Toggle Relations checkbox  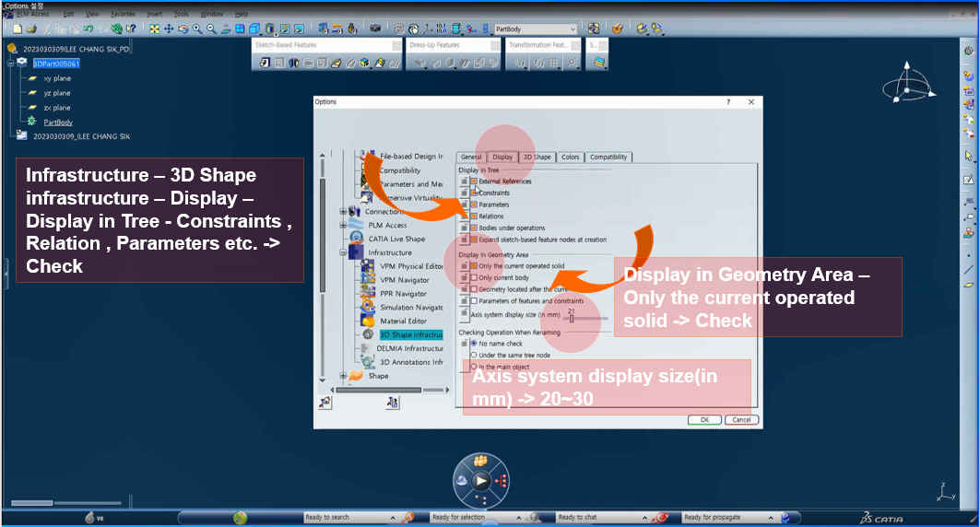[475, 216]
